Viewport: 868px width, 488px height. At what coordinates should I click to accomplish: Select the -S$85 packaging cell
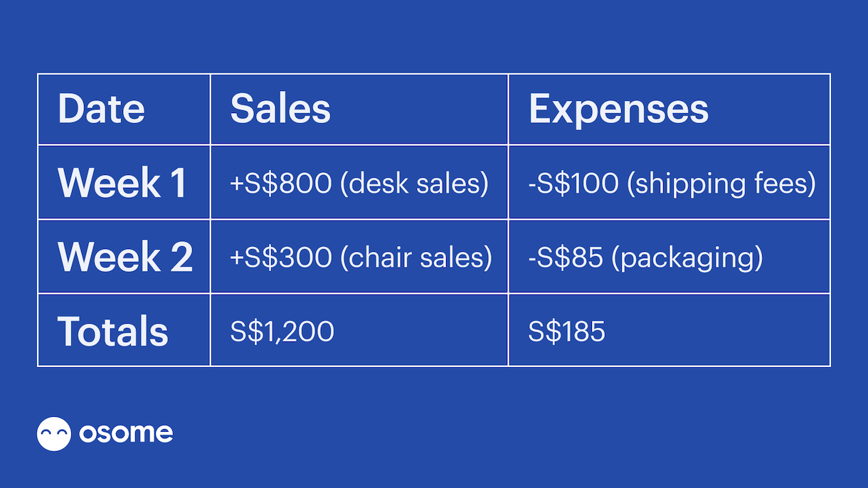tap(669, 257)
